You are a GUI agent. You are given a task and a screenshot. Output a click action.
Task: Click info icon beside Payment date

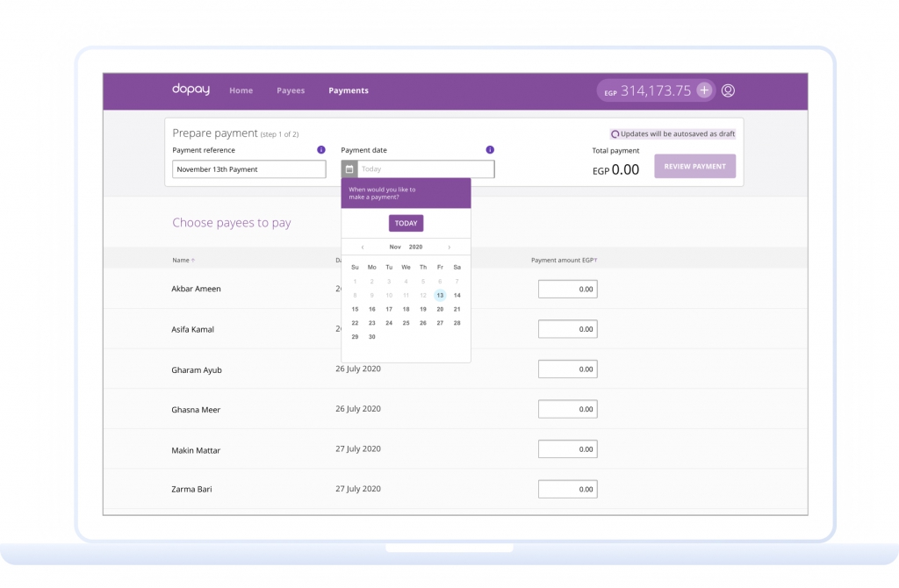pos(490,150)
